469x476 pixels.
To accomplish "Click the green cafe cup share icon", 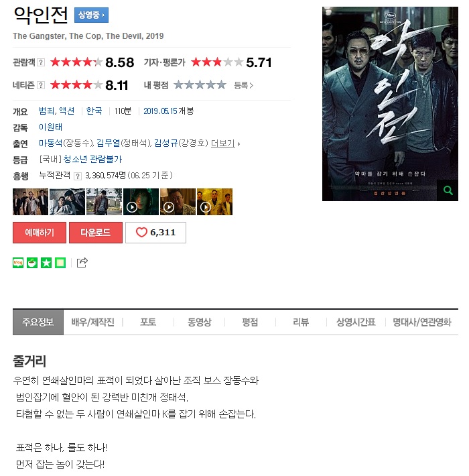I will click(x=32, y=263).
